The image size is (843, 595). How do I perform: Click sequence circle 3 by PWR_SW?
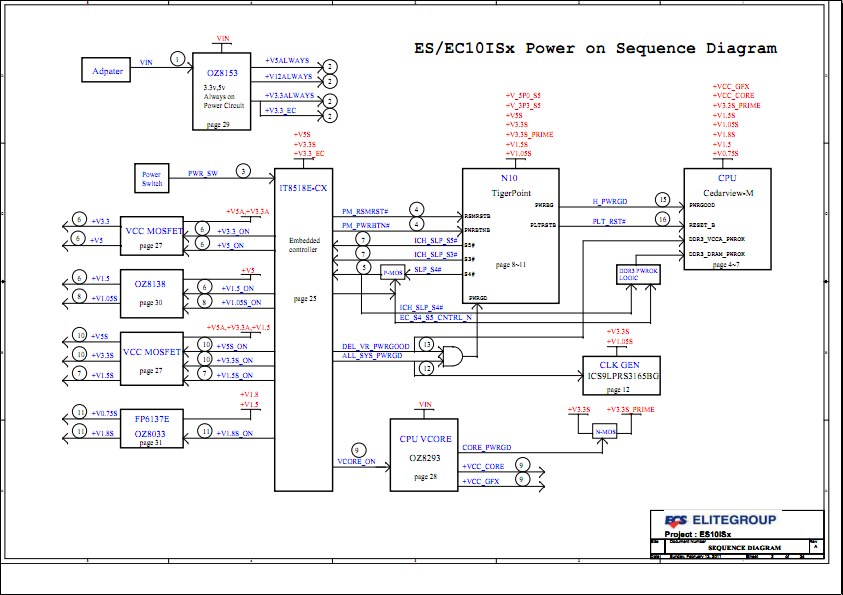243,171
